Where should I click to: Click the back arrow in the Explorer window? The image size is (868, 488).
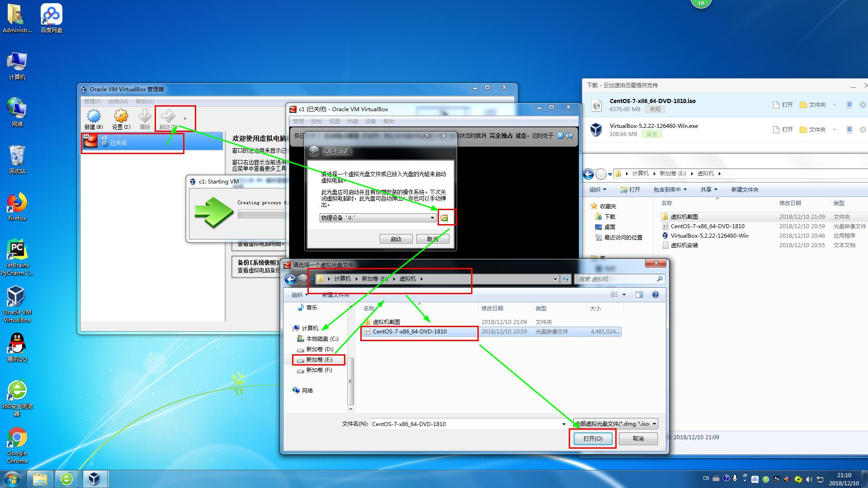tap(588, 174)
